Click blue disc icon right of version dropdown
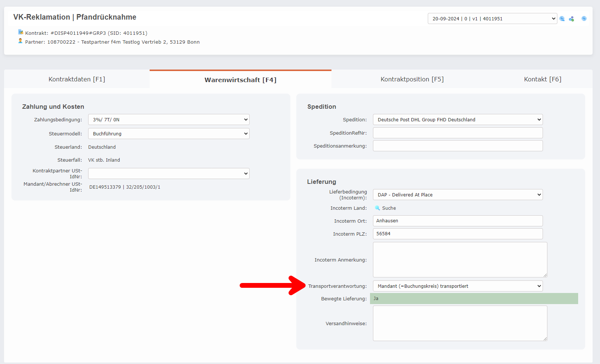 [562, 19]
